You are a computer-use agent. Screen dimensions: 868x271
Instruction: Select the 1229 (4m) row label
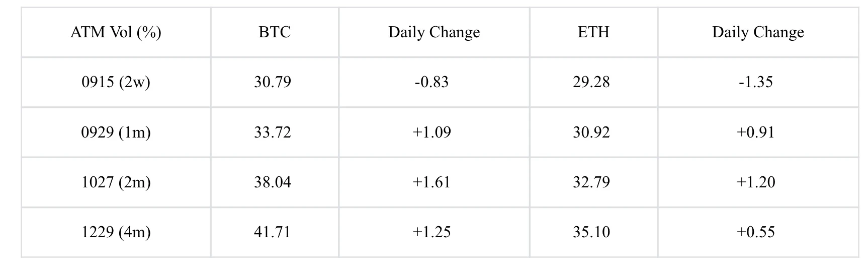coord(116,232)
